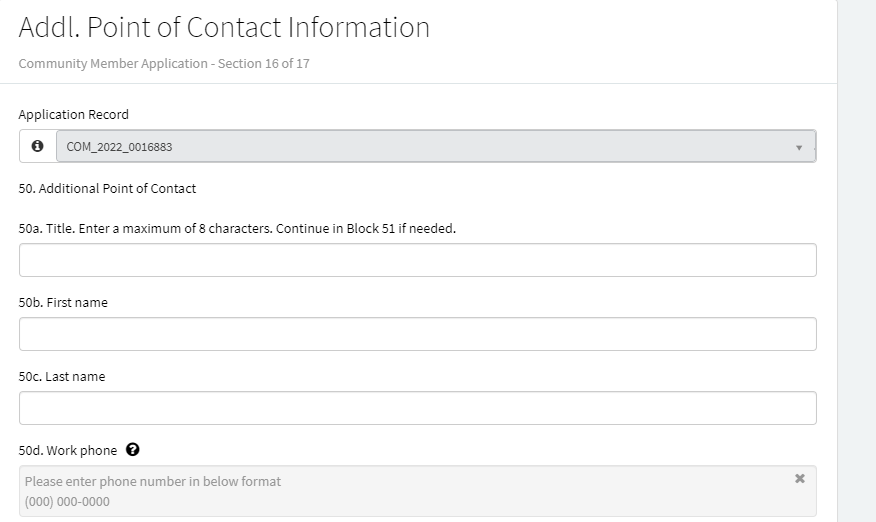Click the "50b. First name" label

(x=63, y=302)
